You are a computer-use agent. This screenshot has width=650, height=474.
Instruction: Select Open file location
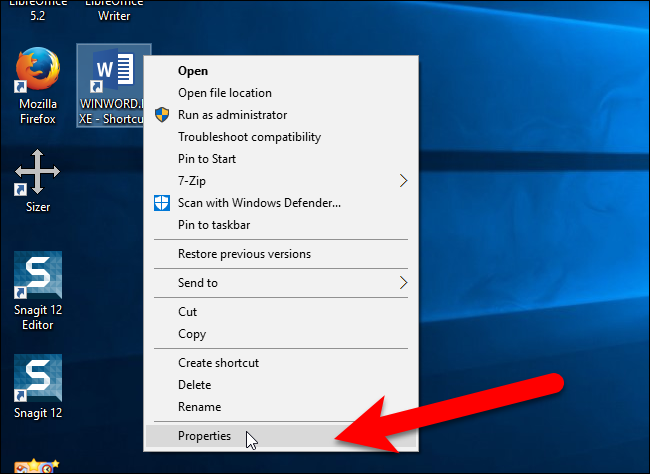coord(224,93)
